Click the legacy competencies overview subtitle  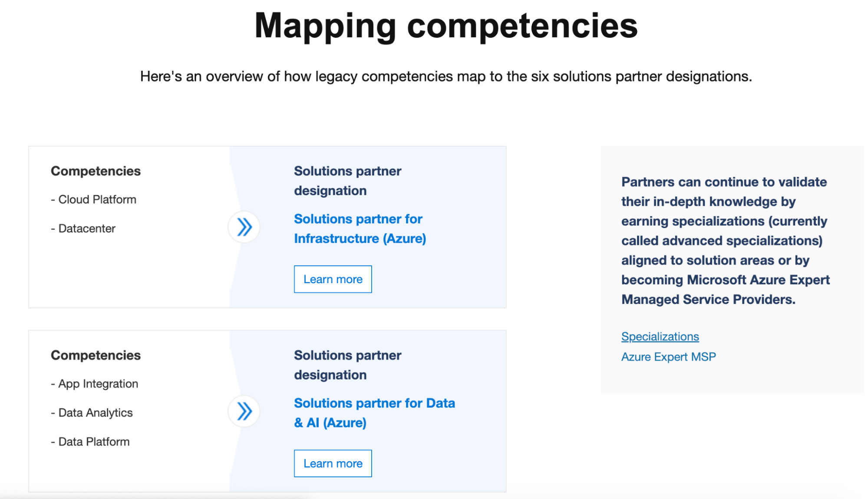pyautogui.click(x=446, y=76)
